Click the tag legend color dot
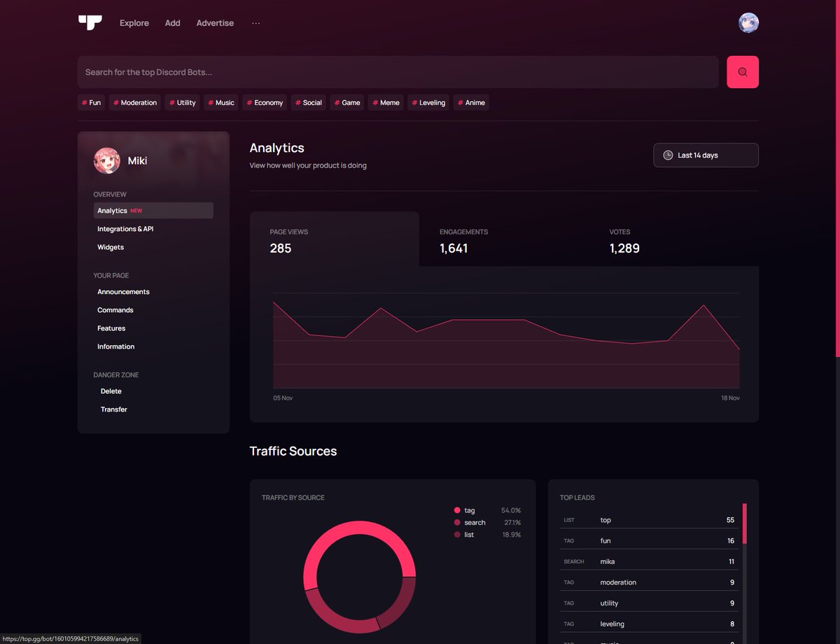 [457, 510]
